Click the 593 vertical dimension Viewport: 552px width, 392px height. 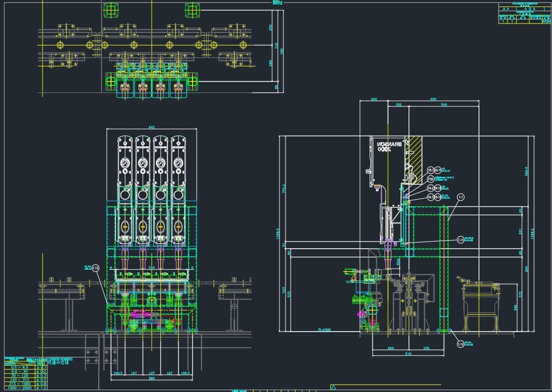tap(283, 291)
